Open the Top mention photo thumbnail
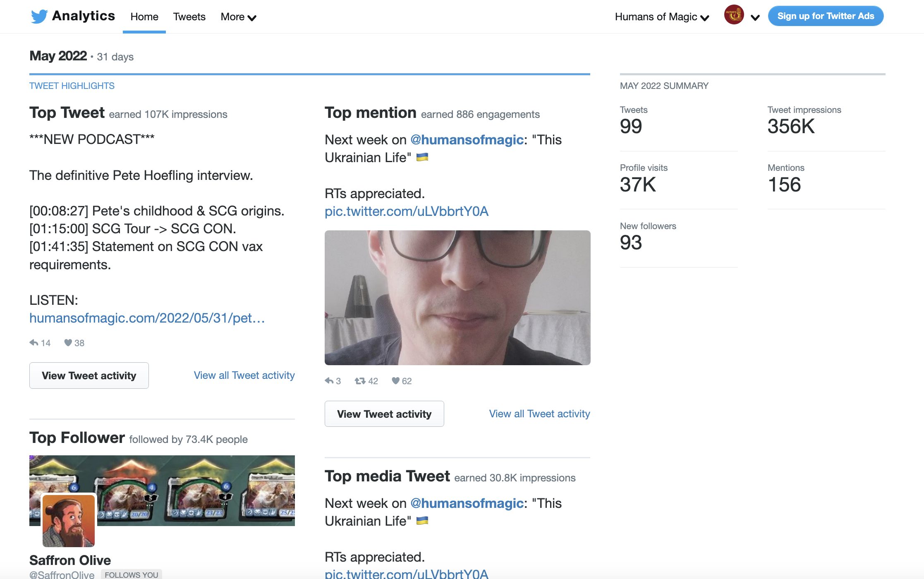 [x=457, y=297]
